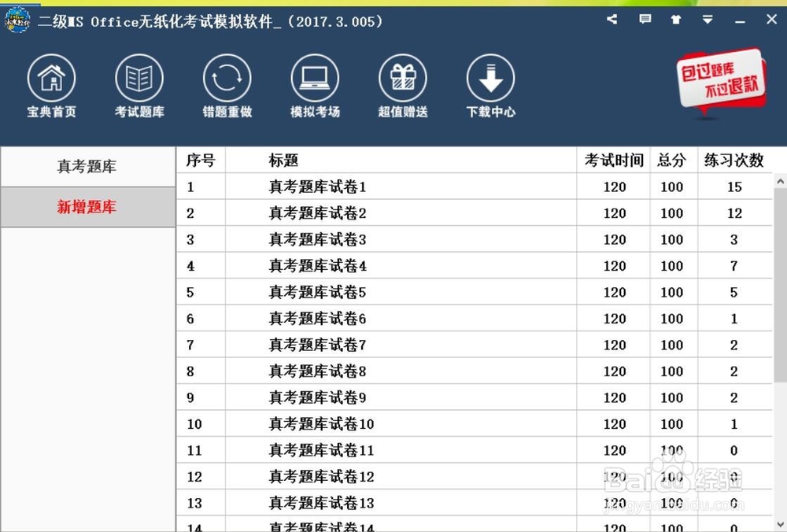Click the 总分 column header

tap(672, 160)
